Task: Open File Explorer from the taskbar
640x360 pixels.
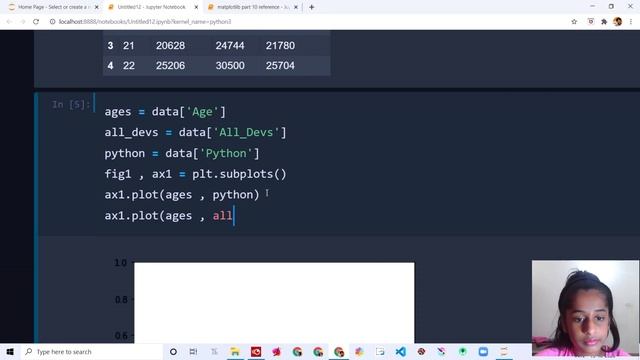Action: coord(235,351)
